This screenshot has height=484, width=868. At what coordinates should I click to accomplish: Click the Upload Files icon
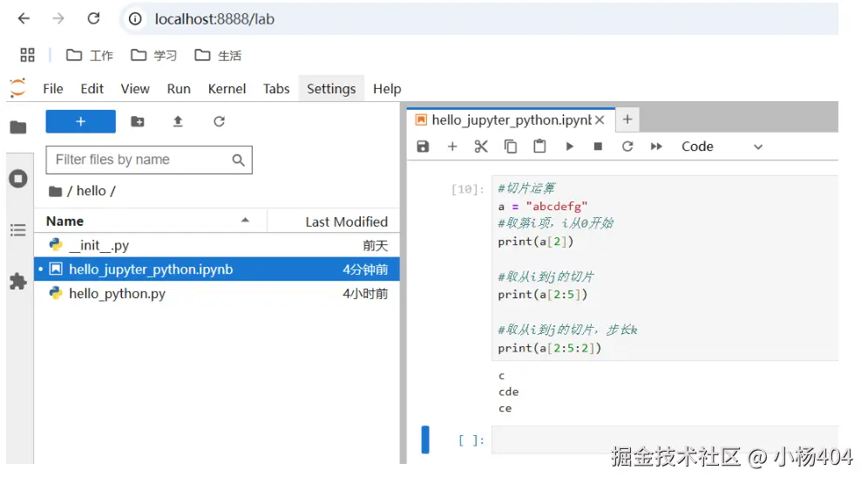coord(178,121)
